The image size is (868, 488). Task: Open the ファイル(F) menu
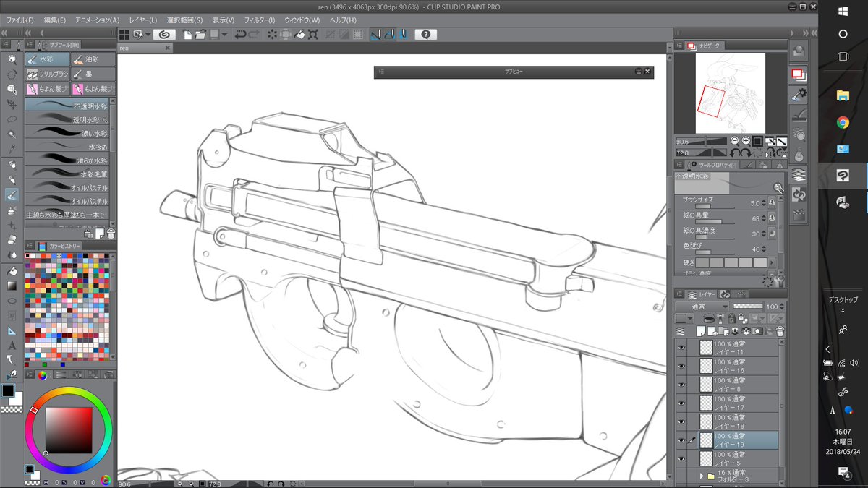(20, 20)
